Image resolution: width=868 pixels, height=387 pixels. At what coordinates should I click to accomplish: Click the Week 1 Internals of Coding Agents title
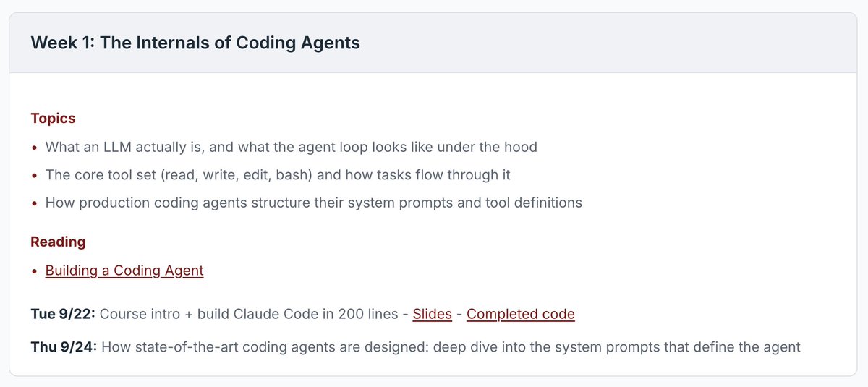195,43
